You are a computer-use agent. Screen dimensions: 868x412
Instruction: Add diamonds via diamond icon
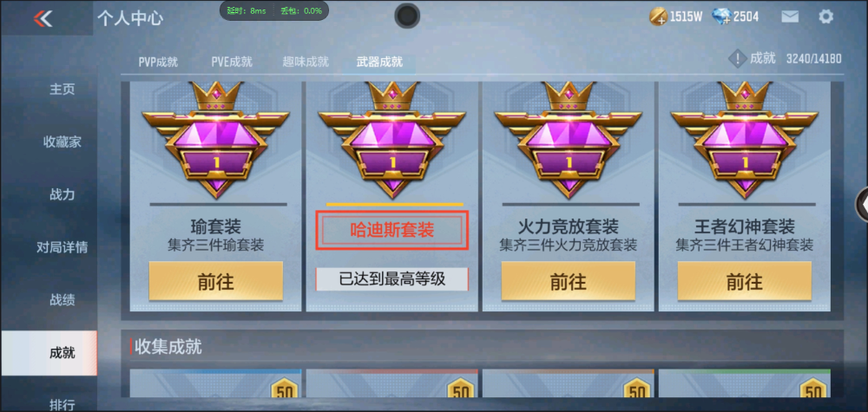[722, 17]
